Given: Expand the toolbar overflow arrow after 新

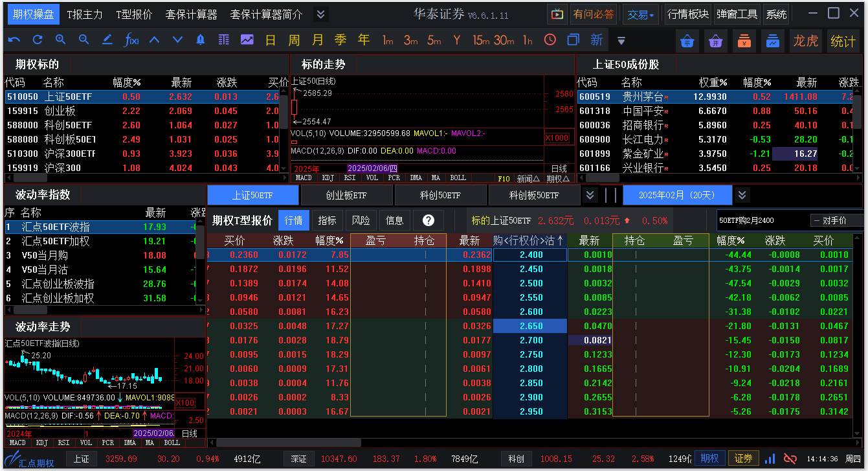Looking at the screenshot, I should tap(621, 41).
